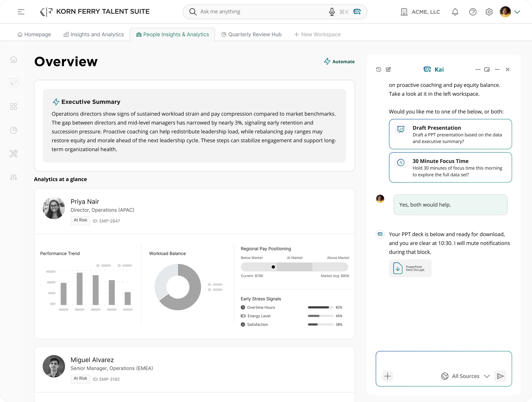Download the PowerPoint Deck Doc.ppt file
The width and height of the screenshot is (532, 402).
pyautogui.click(x=410, y=268)
